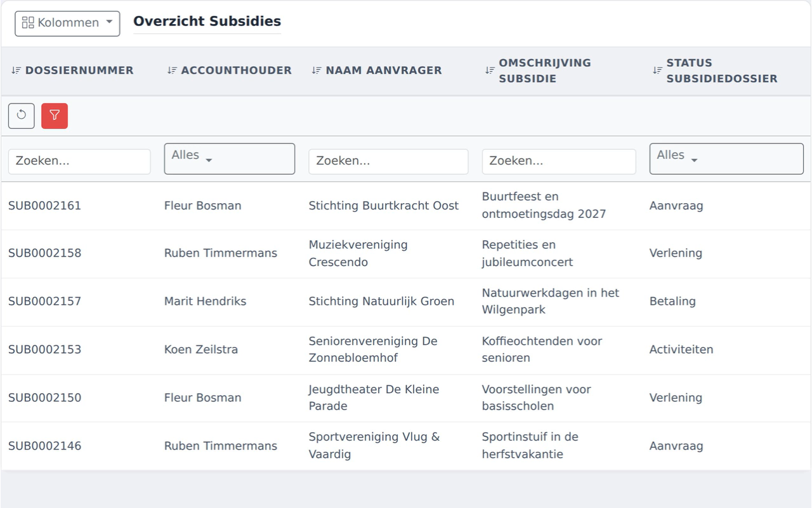Click Muziekvereniging Crescendo cell
Viewport: 812px width, 508px height.
pyautogui.click(x=358, y=253)
